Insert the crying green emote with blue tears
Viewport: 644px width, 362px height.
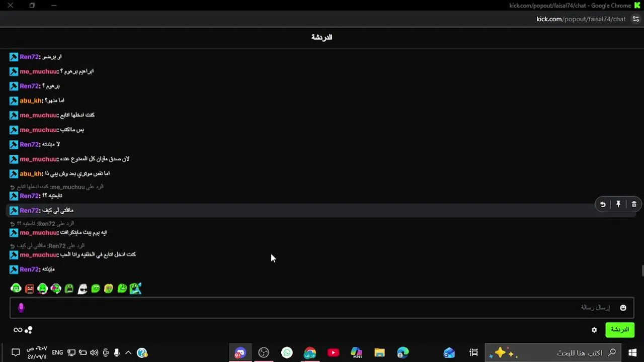coord(135,289)
